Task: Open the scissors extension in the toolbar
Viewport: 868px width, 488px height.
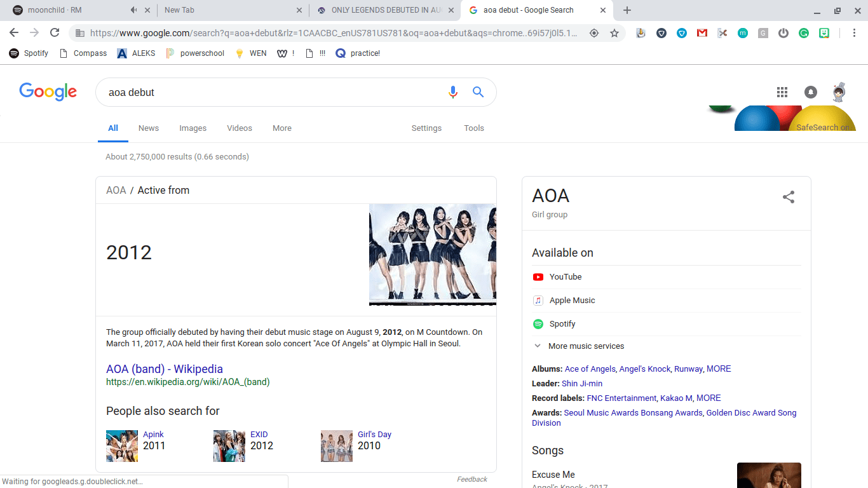Action: [722, 33]
